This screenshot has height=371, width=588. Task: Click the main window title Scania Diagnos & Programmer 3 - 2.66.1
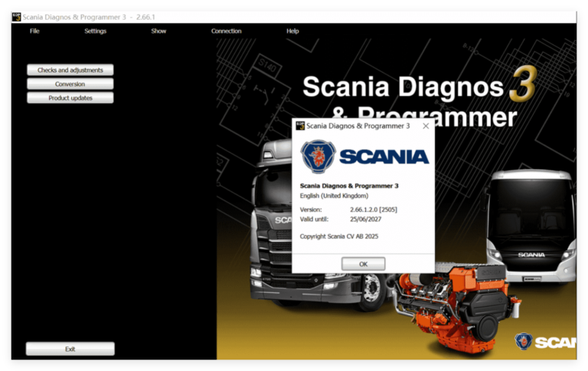[x=89, y=17]
